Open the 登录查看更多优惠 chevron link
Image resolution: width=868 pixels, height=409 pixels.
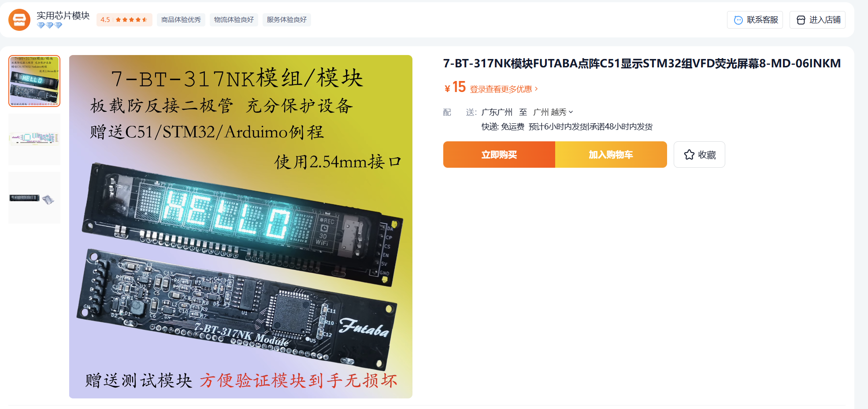504,89
